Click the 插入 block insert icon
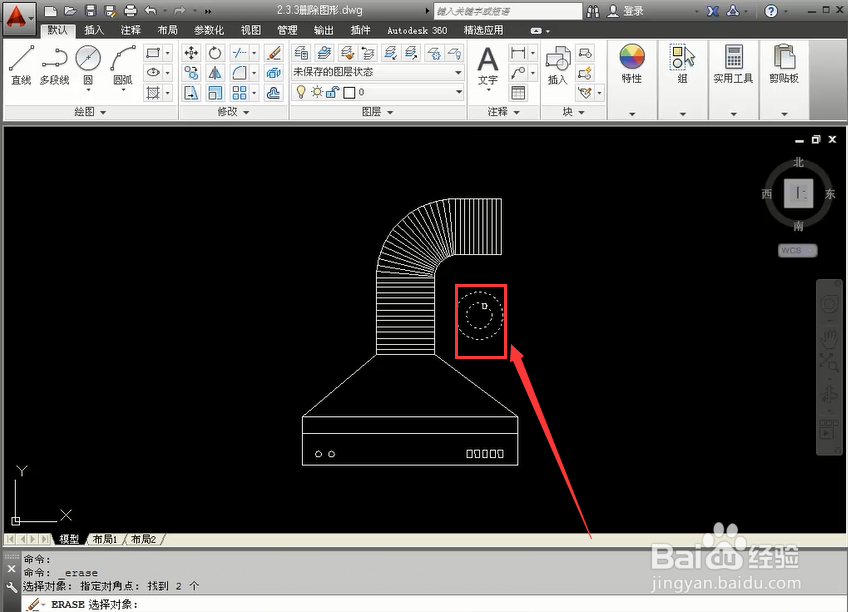The height and width of the screenshot is (612, 848). 558,66
